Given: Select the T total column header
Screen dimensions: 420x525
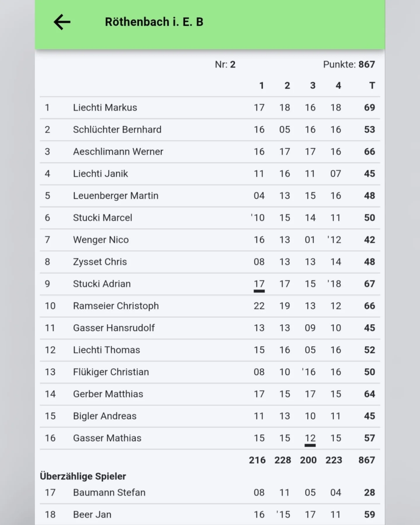Looking at the screenshot, I should click(372, 85).
